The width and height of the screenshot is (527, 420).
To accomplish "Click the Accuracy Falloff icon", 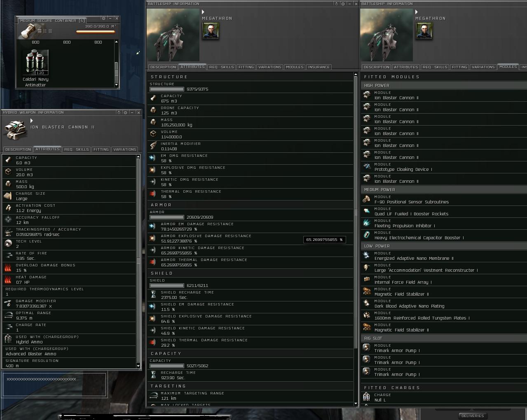I will (8, 219).
